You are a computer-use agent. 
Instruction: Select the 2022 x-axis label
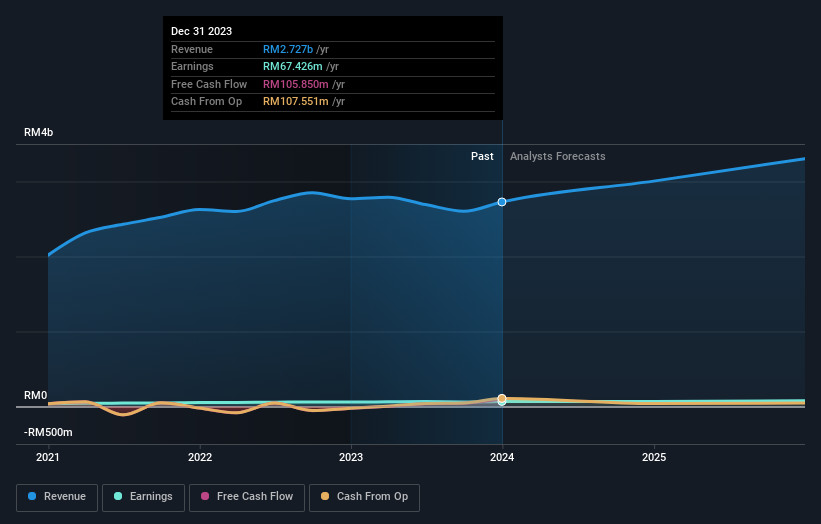point(200,458)
